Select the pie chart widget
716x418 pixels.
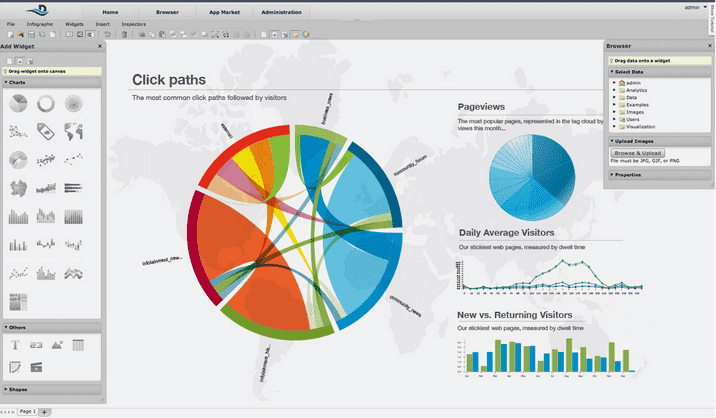coord(17,104)
